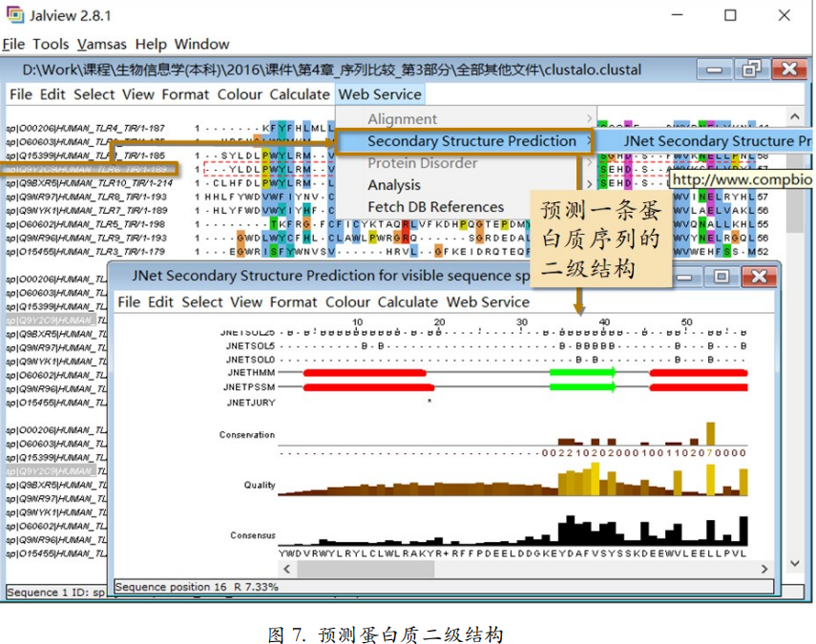Click the scroll down arrow of alignment window

point(795,563)
